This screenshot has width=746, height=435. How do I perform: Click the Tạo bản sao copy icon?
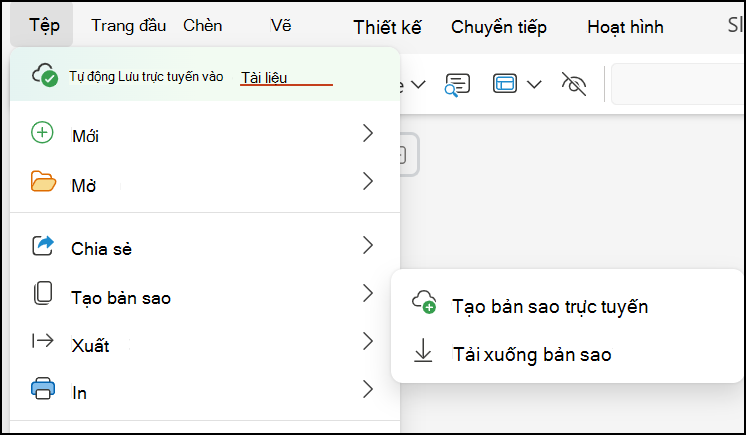coord(43,293)
